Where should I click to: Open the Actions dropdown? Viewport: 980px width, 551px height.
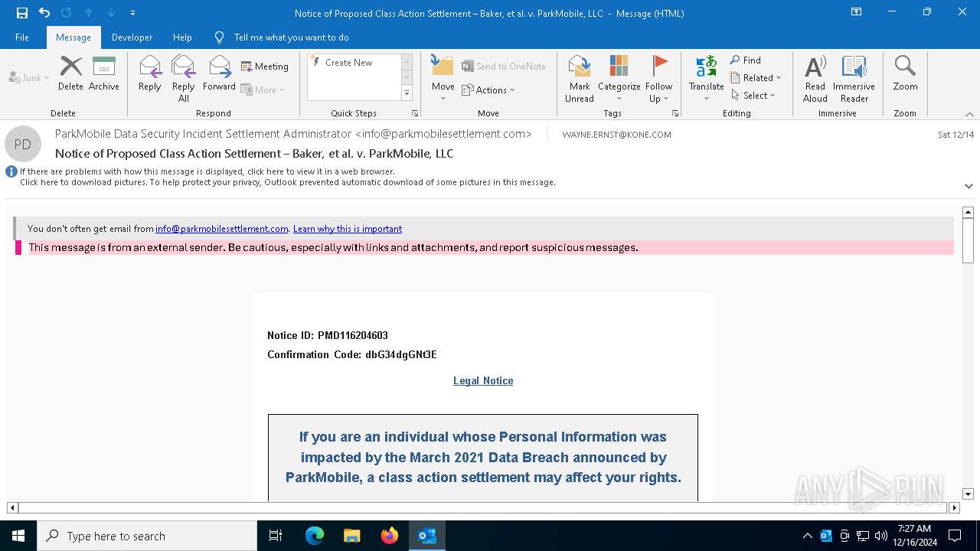coord(488,90)
